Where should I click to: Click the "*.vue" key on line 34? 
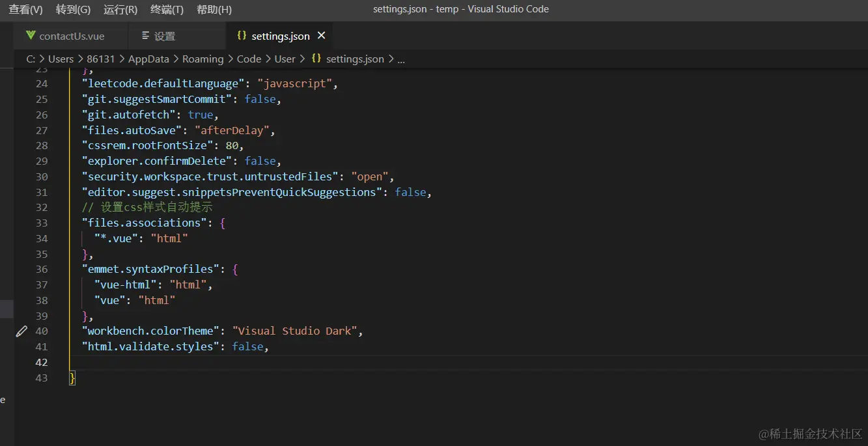[x=116, y=238]
